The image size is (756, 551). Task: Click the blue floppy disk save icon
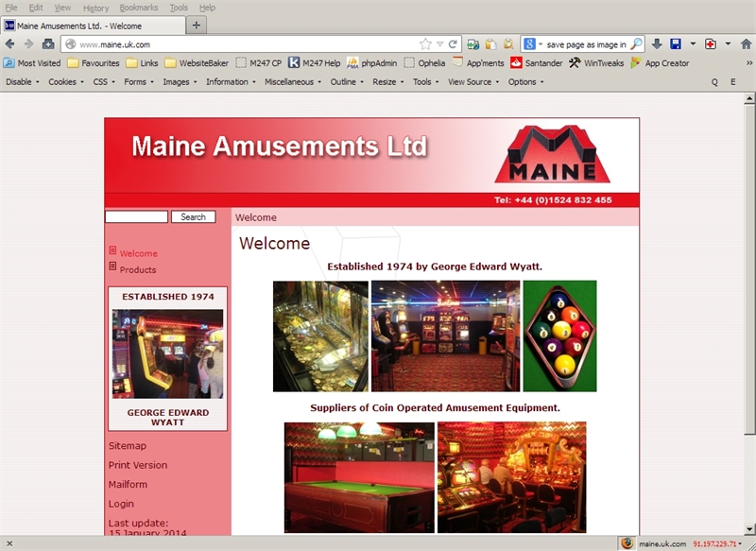coord(676,44)
